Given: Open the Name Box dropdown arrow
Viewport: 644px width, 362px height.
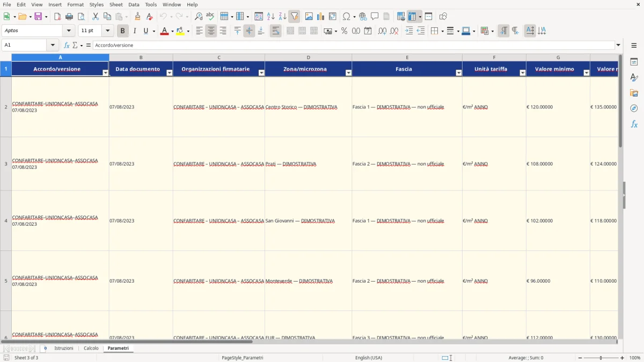Looking at the screenshot, I should tap(53, 45).
